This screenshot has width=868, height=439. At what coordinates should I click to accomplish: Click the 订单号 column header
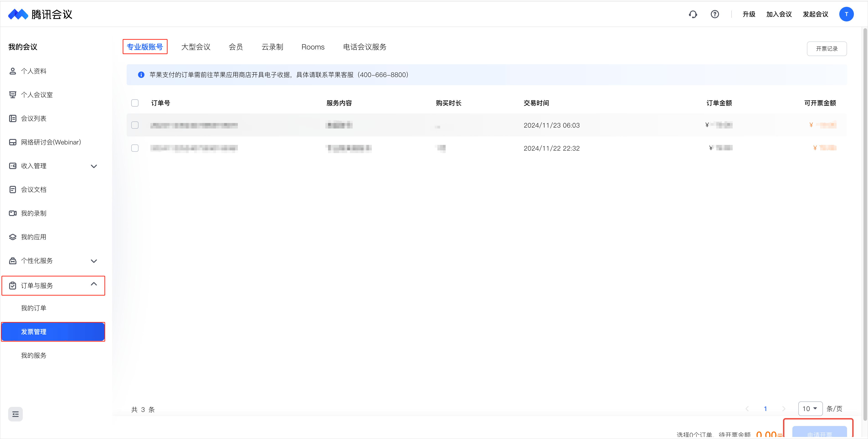pyautogui.click(x=161, y=103)
